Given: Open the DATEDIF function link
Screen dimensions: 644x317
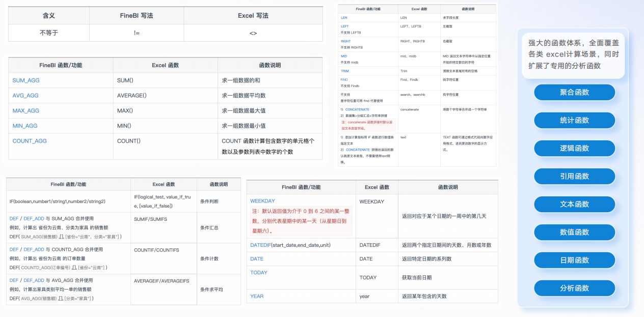Looking at the screenshot, I should (x=260, y=245).
